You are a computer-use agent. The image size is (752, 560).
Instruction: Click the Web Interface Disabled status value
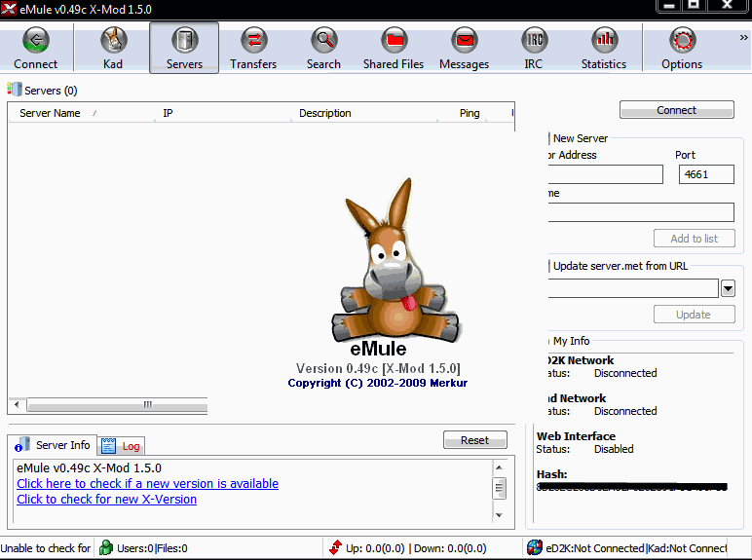pyautogui.click(x=614, y=449)
